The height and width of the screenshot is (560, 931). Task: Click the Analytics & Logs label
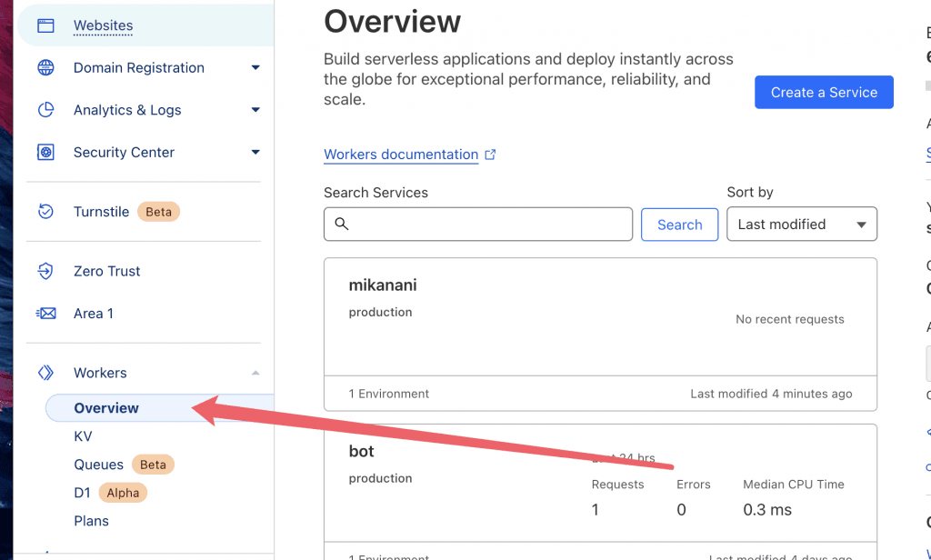point(127,110)
